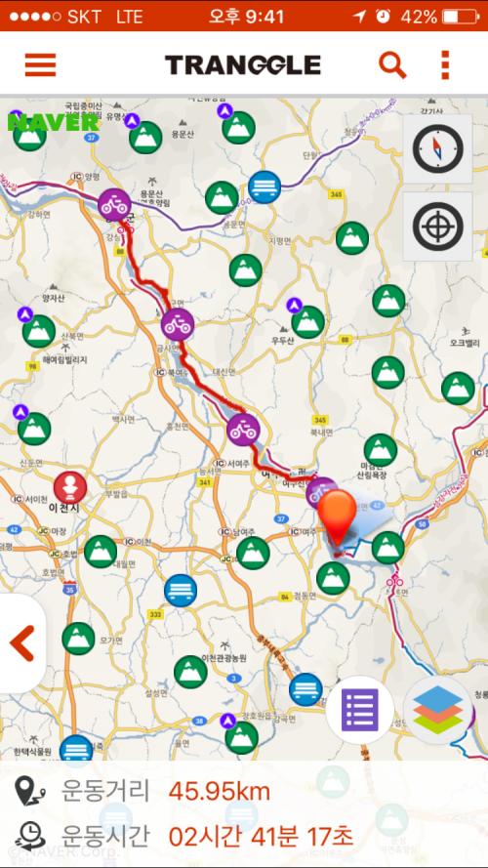Open the three-dot overflow menu
488x868 pixels.
[445, 65]
